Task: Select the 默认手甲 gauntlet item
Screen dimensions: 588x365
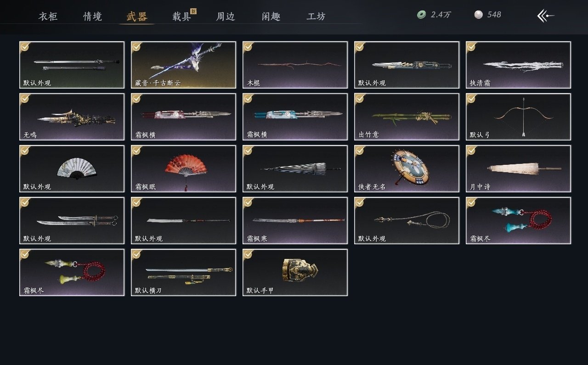Action: click(295, 272)
